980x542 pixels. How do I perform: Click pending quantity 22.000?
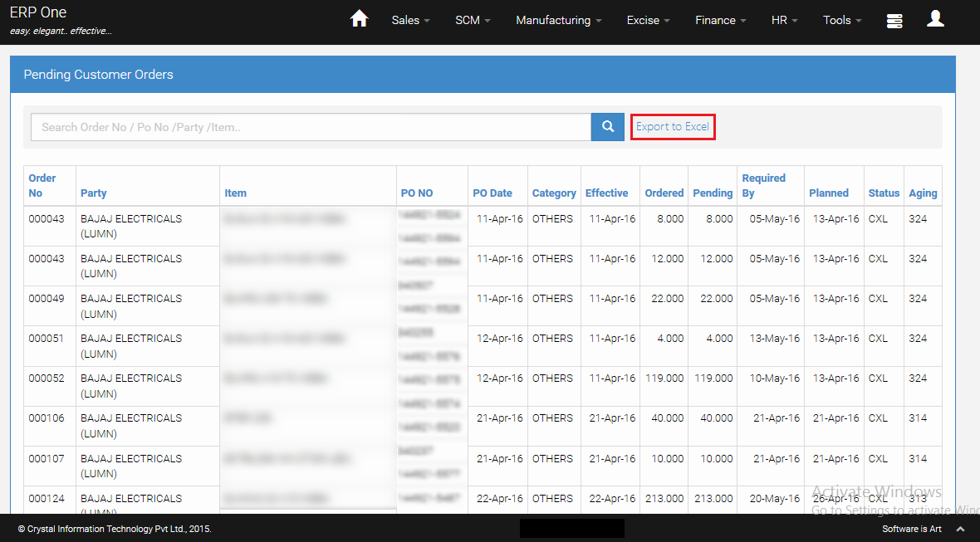pos(717,299)
